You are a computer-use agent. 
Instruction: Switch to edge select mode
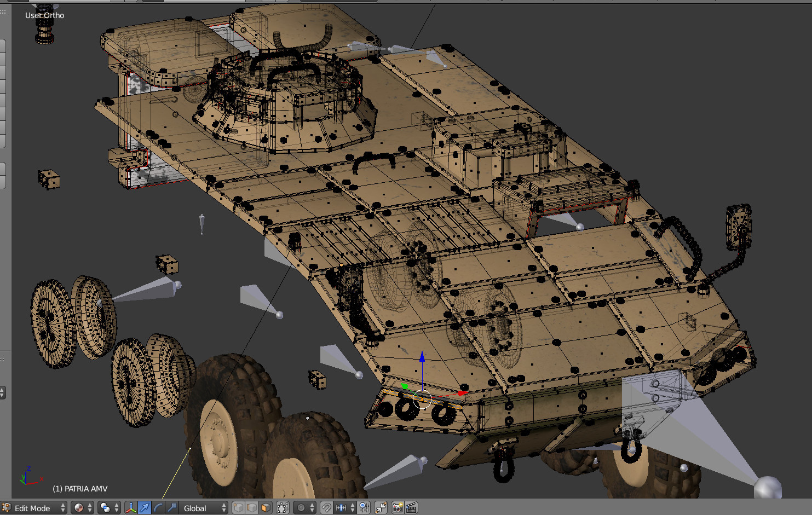[252, 508]
